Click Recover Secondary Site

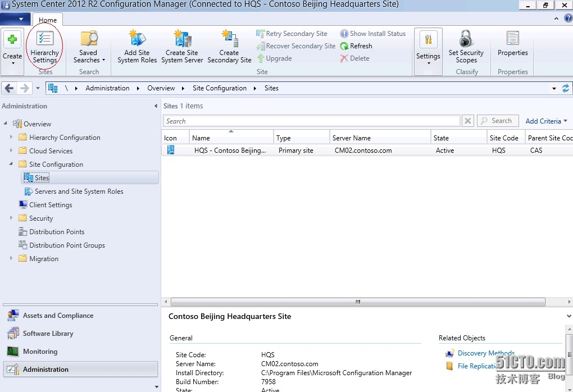coord(295,46)
